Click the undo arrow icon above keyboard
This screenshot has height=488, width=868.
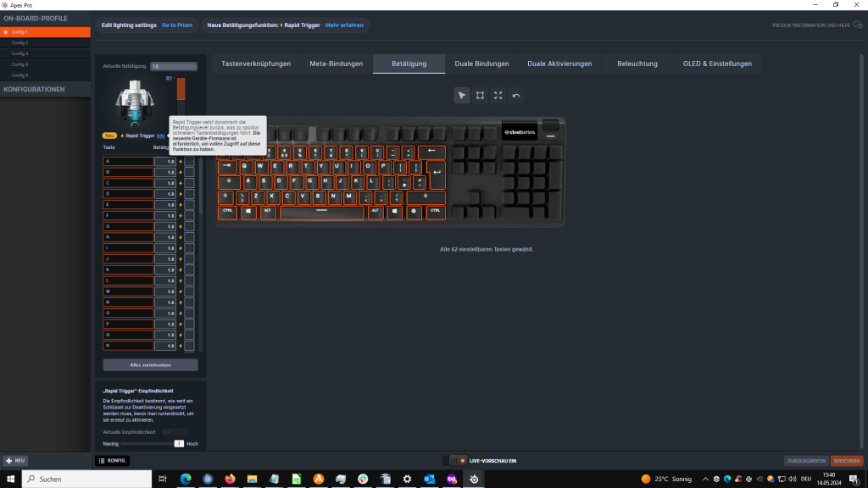(x=516, y=96)
